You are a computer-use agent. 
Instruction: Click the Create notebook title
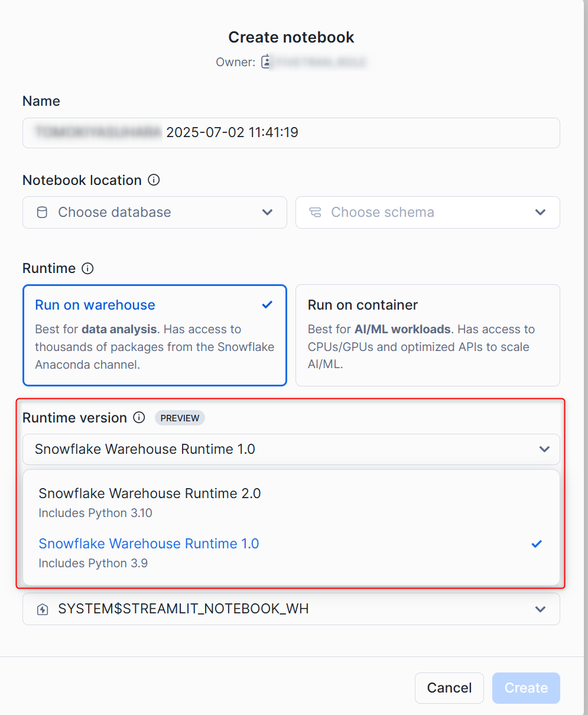(291, 37)
